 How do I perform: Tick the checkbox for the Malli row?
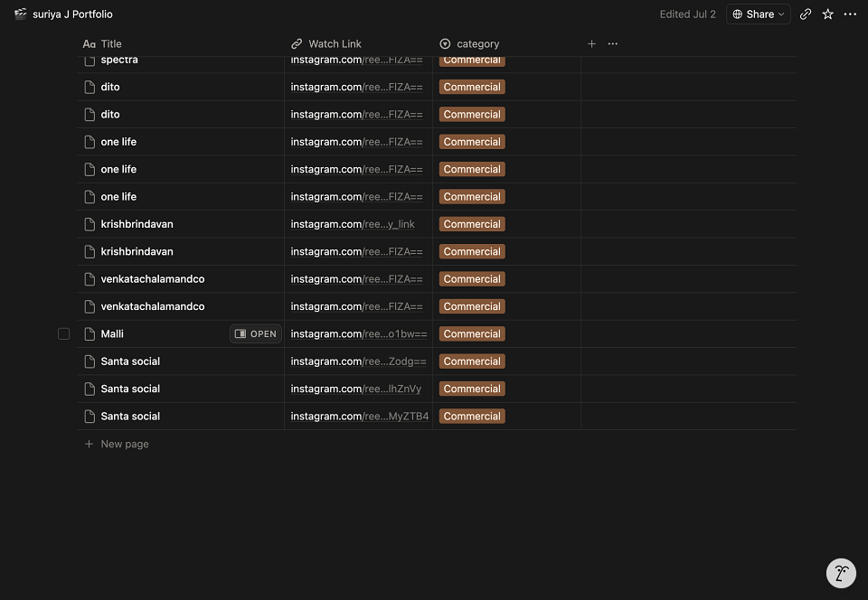coord(63,334)
